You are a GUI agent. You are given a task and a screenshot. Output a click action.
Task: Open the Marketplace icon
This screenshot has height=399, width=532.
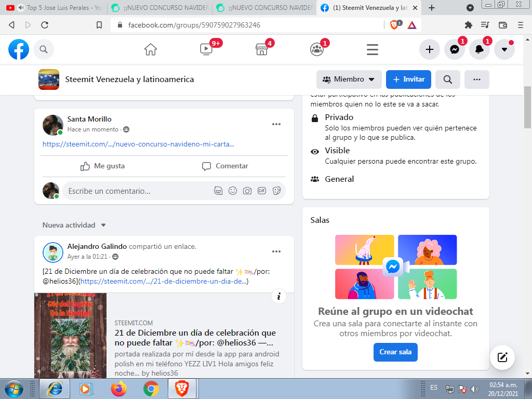tap(262, 49)
